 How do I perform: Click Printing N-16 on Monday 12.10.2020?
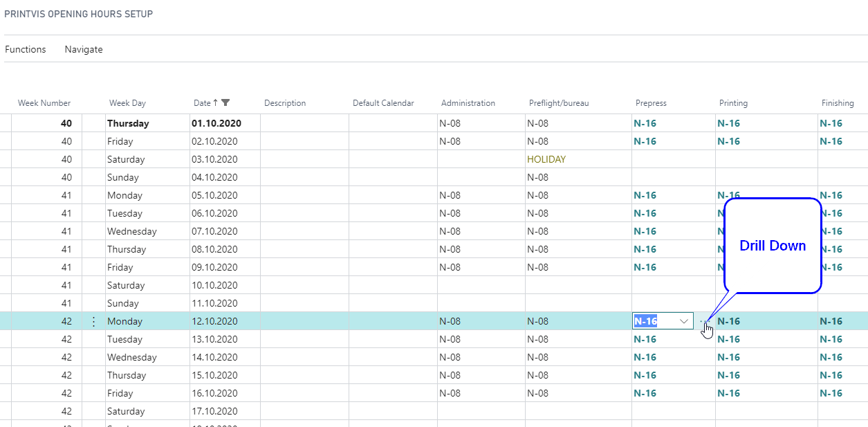click(x=729, y=321)
